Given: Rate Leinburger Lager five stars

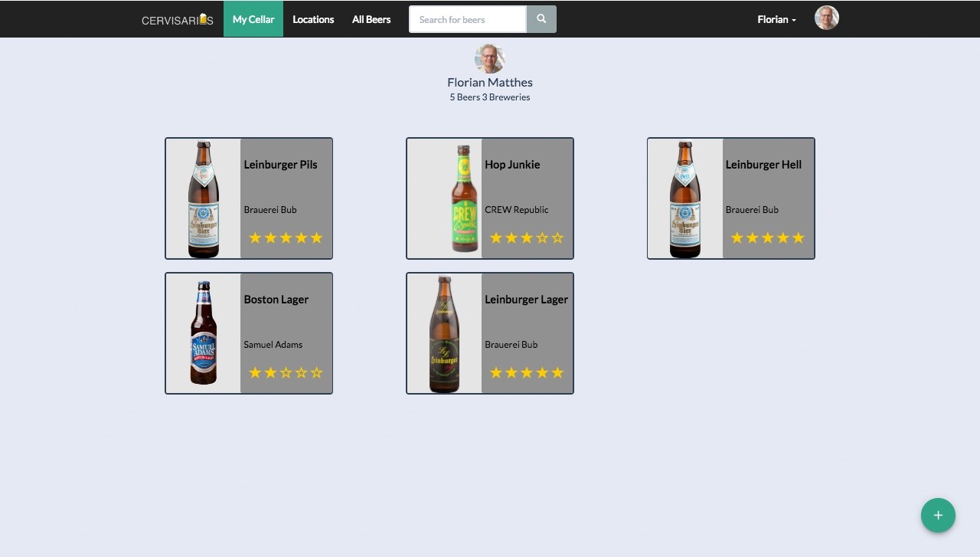Looking at the screenshot, I should 557,372.
